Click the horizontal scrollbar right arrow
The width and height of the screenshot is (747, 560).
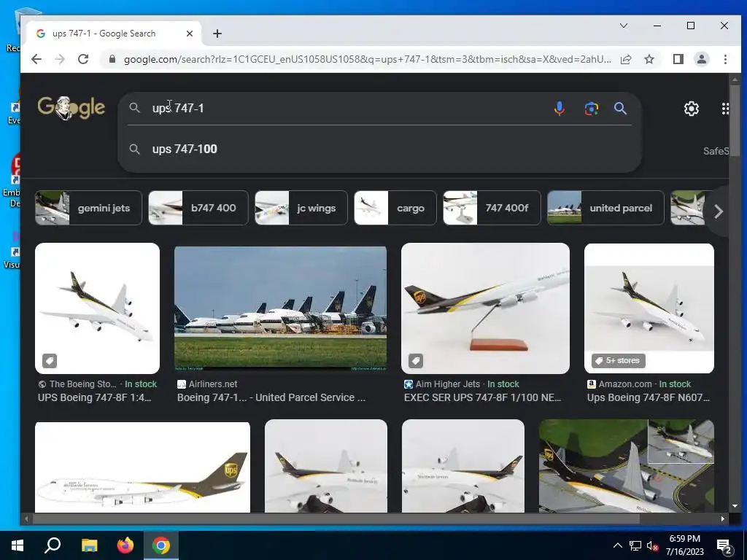click(723, 518)
